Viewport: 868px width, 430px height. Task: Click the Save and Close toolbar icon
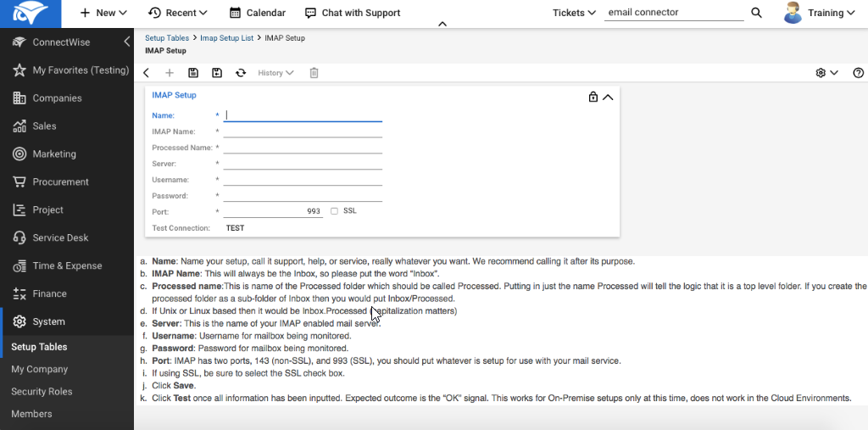(x=217, y=73)
